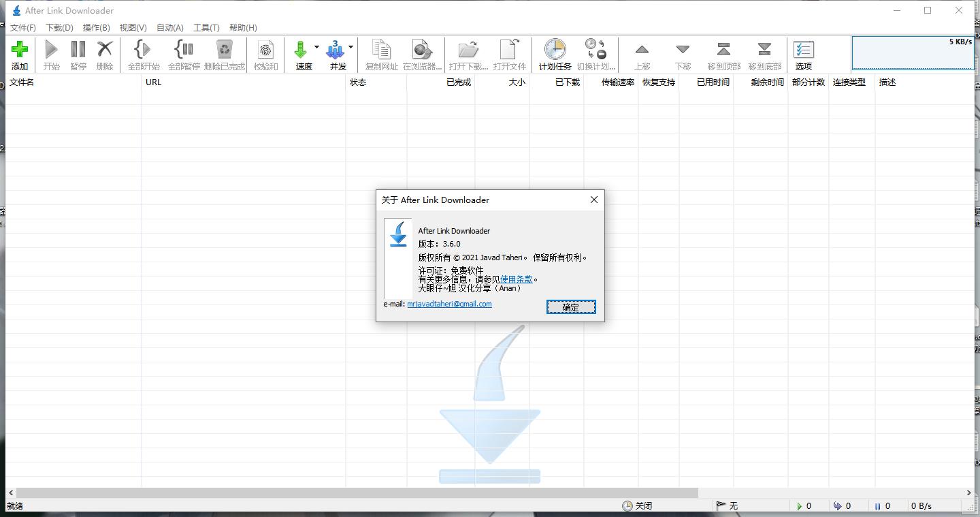Open the 工具(T) menu
Image resolution: width=980 pixels, height=517 pixels.
[206, 28]
